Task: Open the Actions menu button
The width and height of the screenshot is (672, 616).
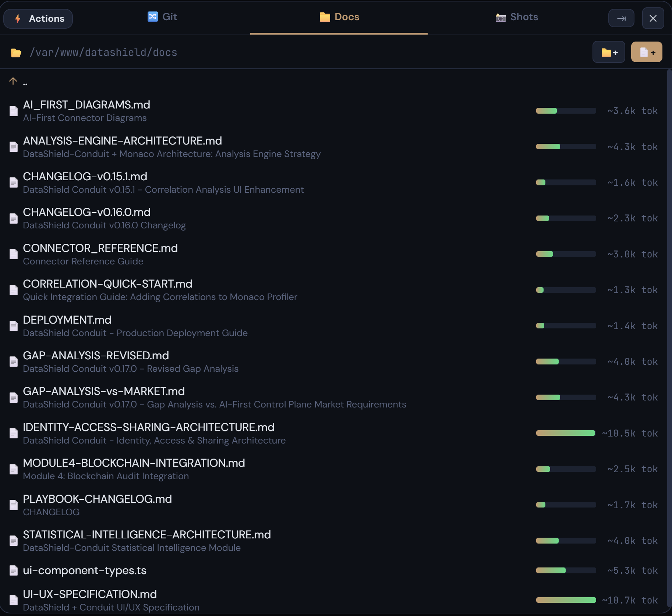Action: point(38,18)
